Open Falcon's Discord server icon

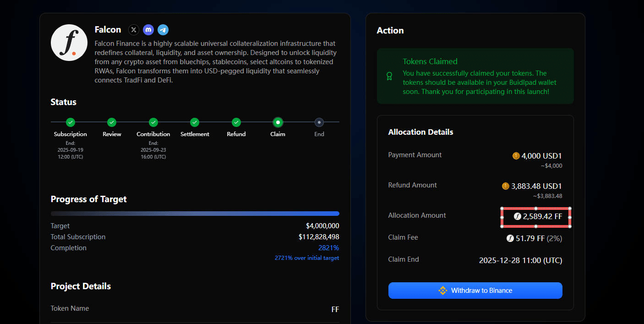[x=148, y=30]
